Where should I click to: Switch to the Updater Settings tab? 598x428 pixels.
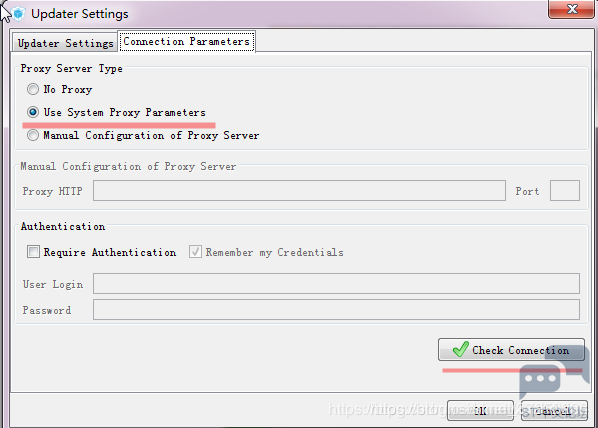pyautogui.click(x=65, y=43)
